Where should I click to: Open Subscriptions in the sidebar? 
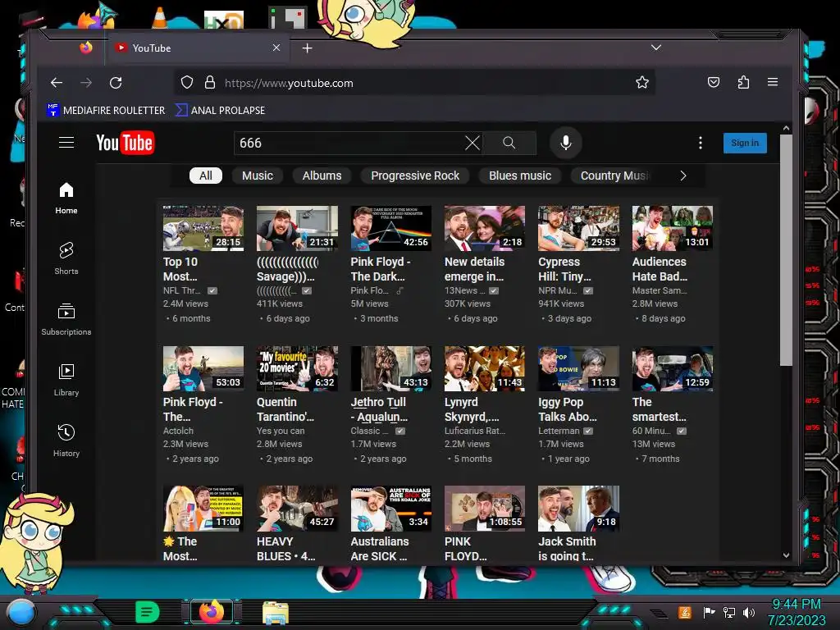[x=66, y=319]
